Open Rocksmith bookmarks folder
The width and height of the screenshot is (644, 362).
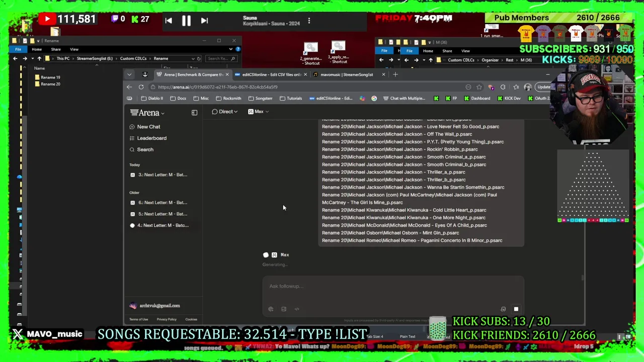(228, 99)
